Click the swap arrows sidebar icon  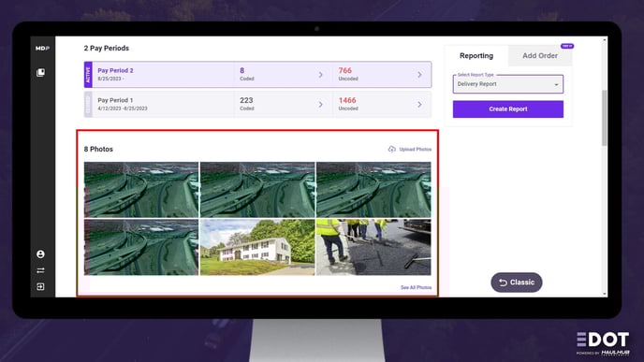point(40,270)
